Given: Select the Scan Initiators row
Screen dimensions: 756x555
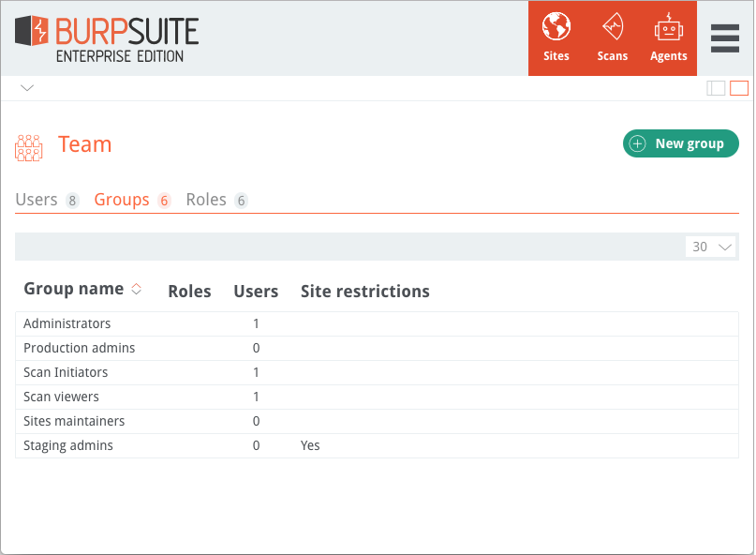Looking at the screenshot, I should (x=377, y=372).
